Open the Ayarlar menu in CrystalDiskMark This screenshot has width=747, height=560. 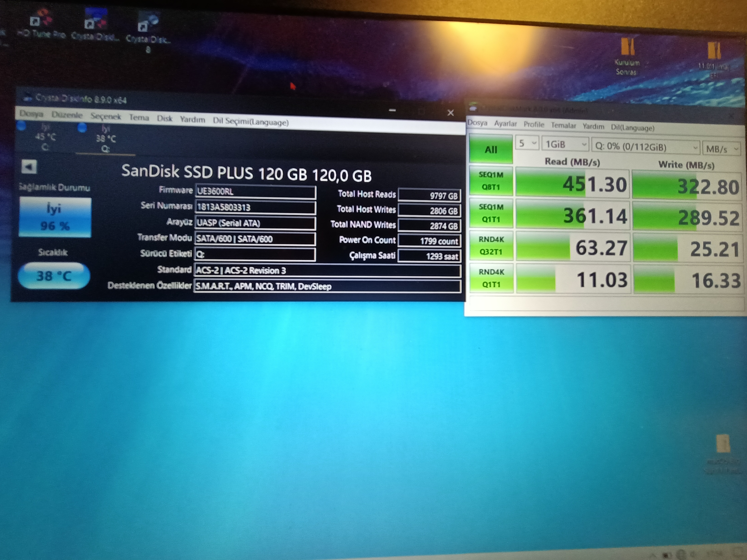click(505, 124)
